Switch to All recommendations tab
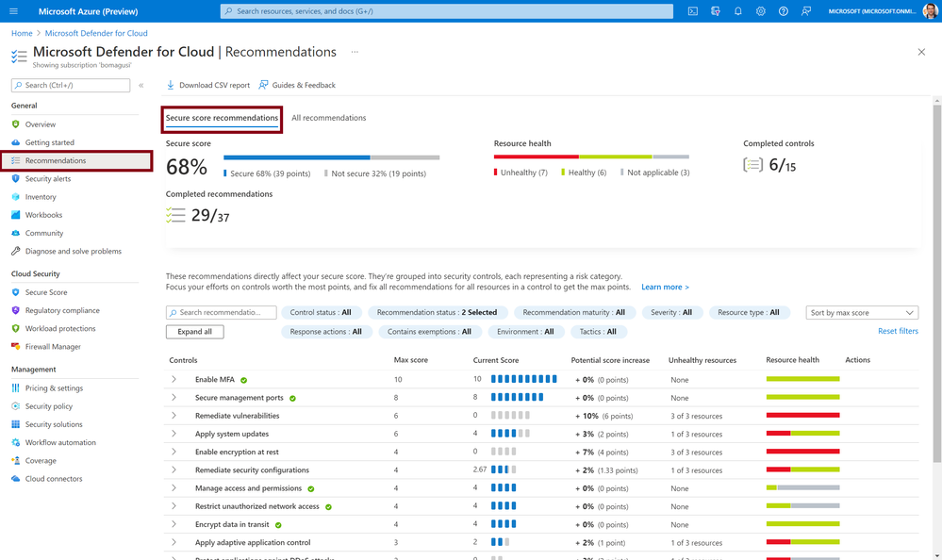The image size is (942, 560). tap(329, 118)
